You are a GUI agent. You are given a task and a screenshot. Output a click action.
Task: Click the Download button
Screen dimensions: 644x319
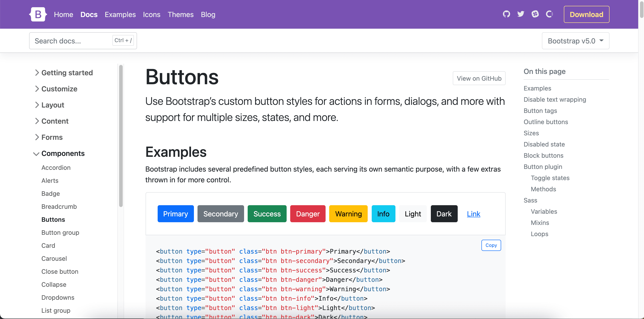586,14
